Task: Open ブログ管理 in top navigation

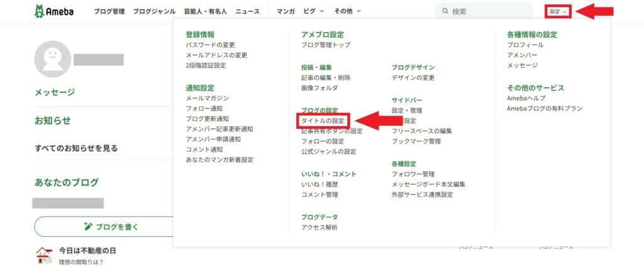Action: [x=109, y=11]
